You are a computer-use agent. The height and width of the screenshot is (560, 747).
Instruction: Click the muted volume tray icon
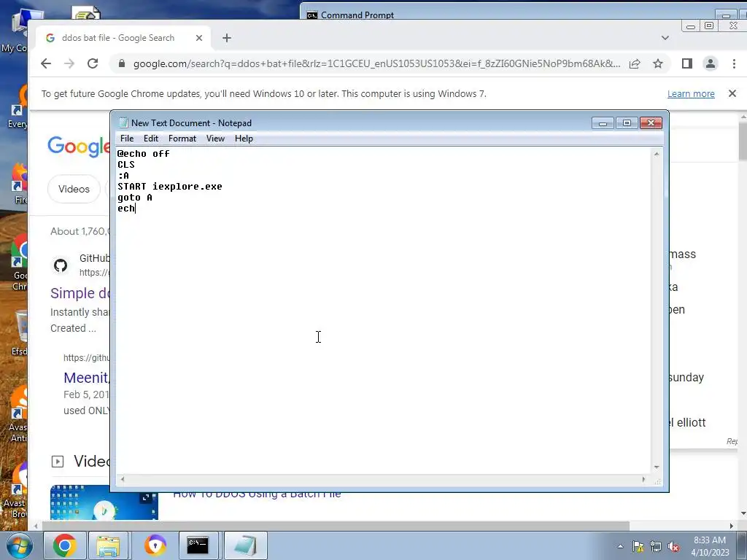click(x=673, y=547)
